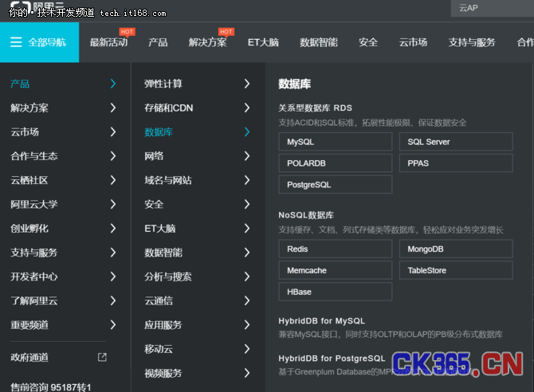Select the HBase button

pyautogui.click(x=336, y=292)
